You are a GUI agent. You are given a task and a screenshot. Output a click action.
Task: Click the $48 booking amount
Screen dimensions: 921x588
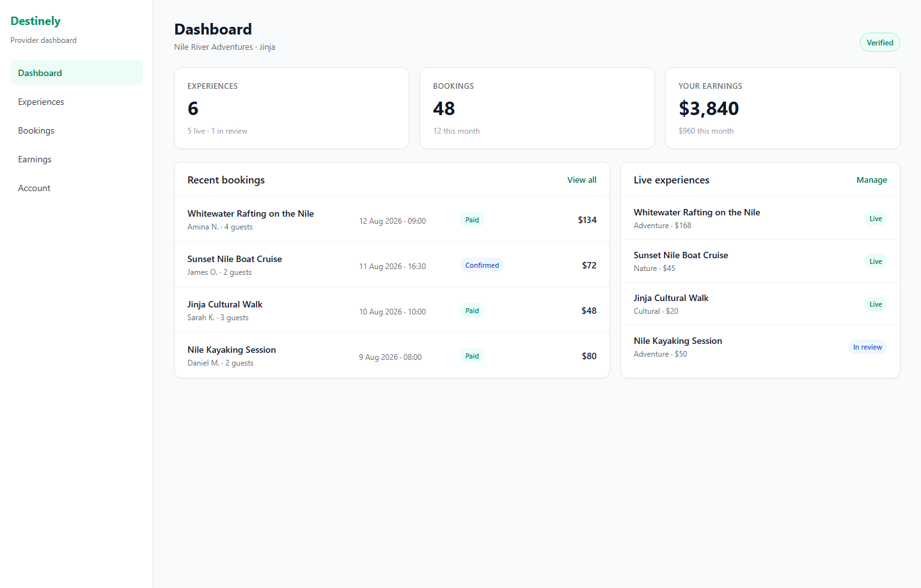589,311
